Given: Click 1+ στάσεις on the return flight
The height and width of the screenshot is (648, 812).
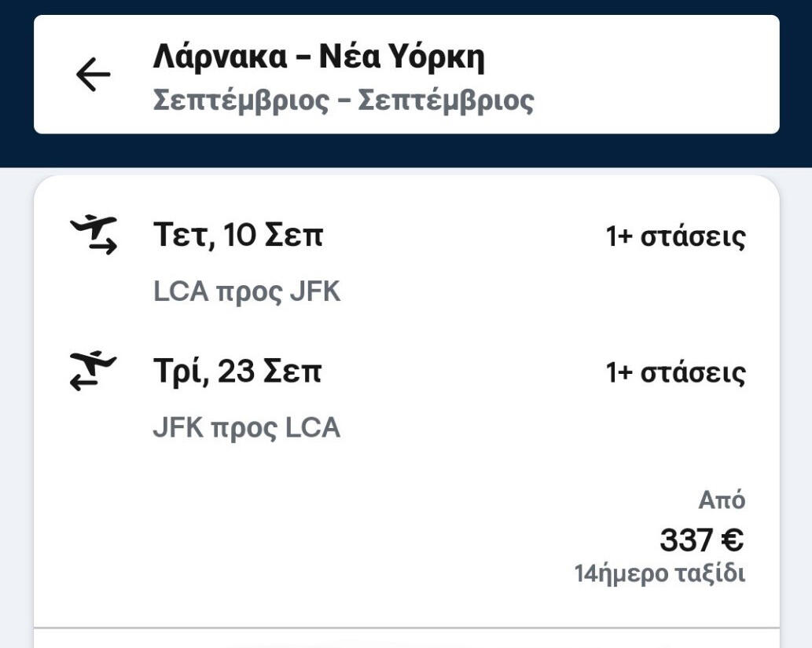Looking at the screenshot, I should click(675, 372).
